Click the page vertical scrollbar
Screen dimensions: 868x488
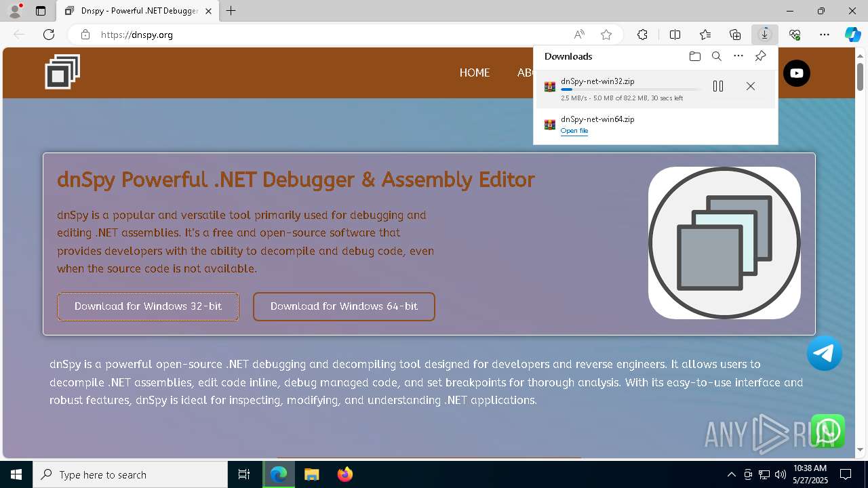coord(860,77)
